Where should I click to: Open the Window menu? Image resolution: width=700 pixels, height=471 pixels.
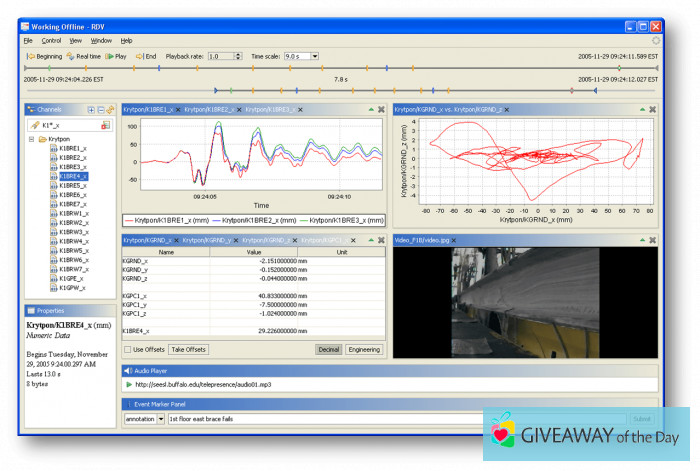101,40
